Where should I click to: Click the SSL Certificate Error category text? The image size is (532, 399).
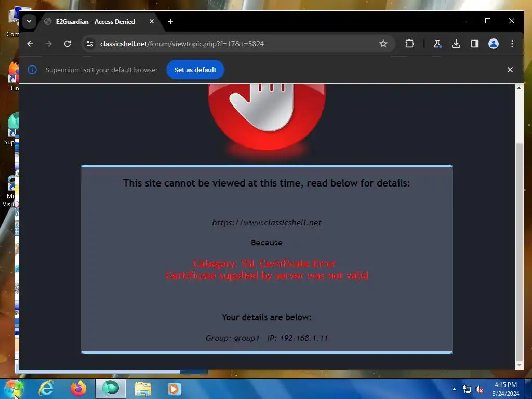(264, 263)
